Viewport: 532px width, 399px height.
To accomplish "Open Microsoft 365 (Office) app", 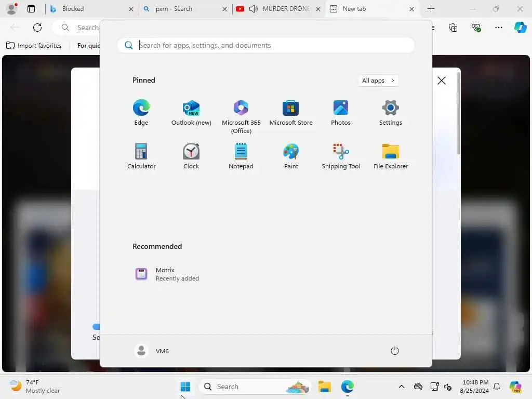I will (x=241, y=117).
